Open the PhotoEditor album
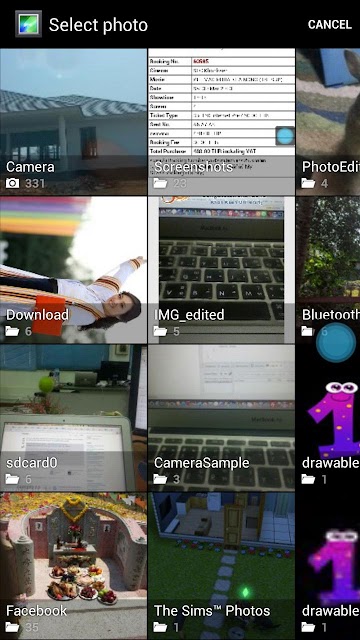360x640 pixels. coord(328,122)
